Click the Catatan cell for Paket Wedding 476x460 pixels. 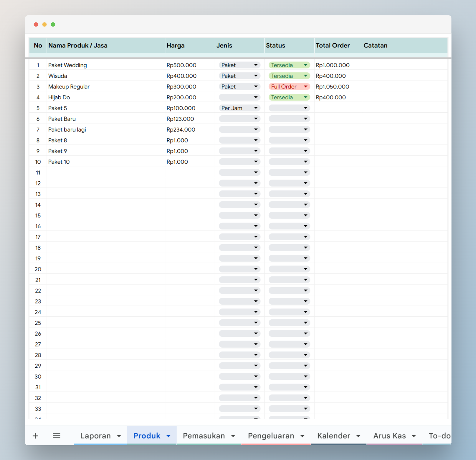[405, 65]
